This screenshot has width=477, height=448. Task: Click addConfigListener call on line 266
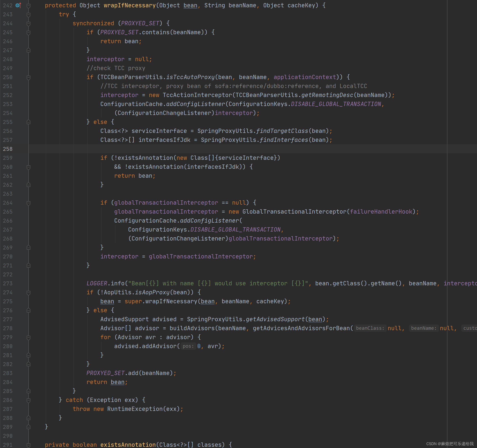(209, 221)
